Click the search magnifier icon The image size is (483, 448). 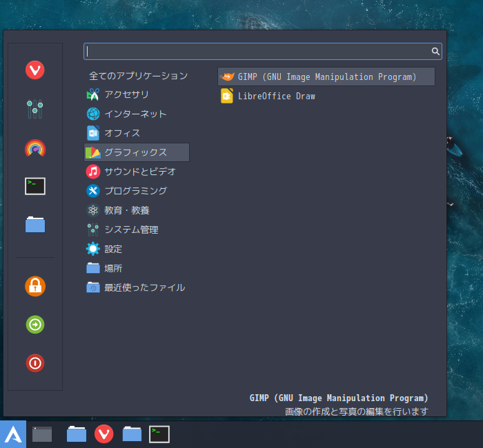[435, 51]
